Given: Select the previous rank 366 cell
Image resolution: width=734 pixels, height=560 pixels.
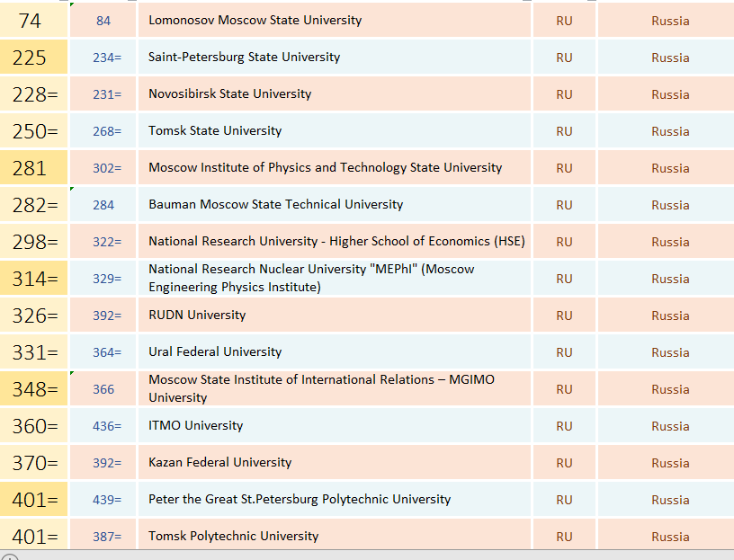Looking at the screenshot, I should pos(103,389).
